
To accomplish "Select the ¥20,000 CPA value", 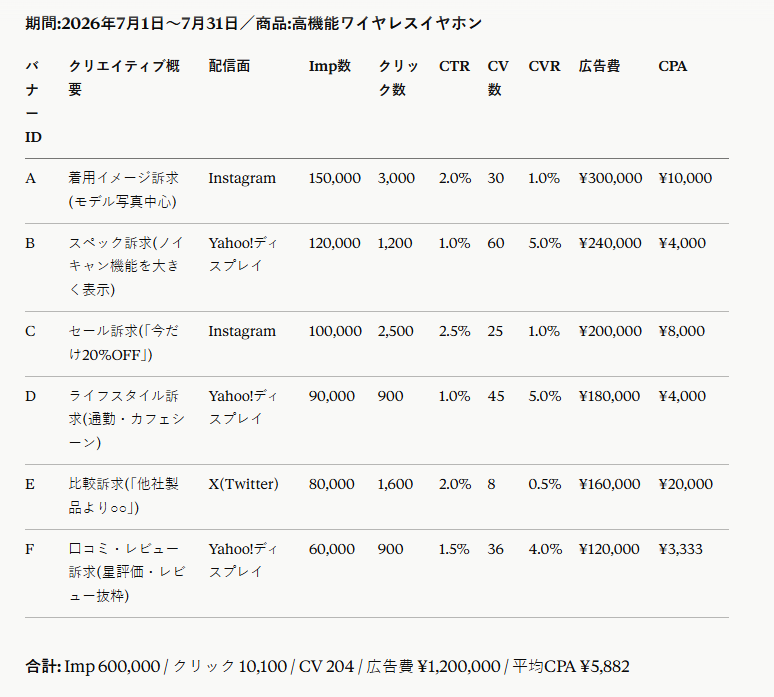I will (686, 484).
